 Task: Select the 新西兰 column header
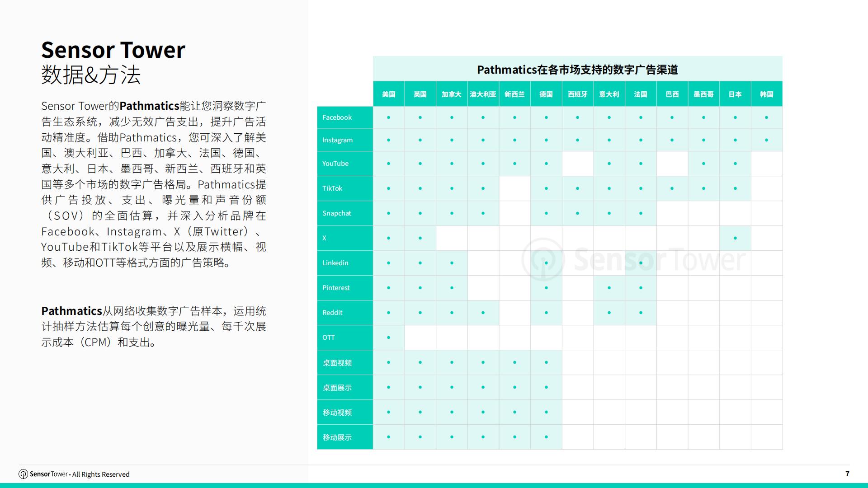[514, 94]
